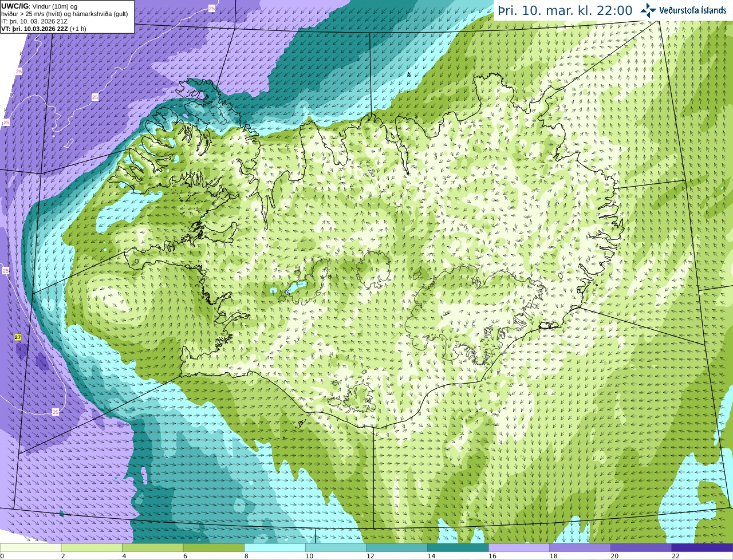Screen dimensions: 733x560
Task: Click the scale label '2'
Action: pos(63,556)
